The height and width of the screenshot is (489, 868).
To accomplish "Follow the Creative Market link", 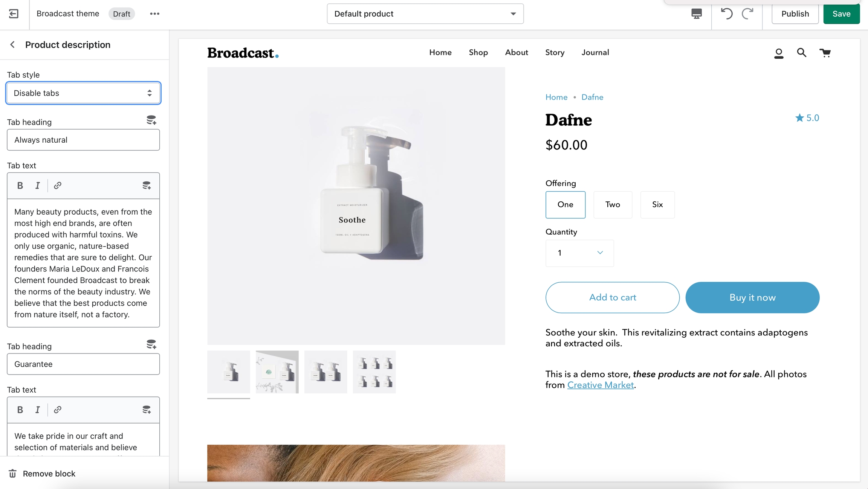I will click(600, 385).
